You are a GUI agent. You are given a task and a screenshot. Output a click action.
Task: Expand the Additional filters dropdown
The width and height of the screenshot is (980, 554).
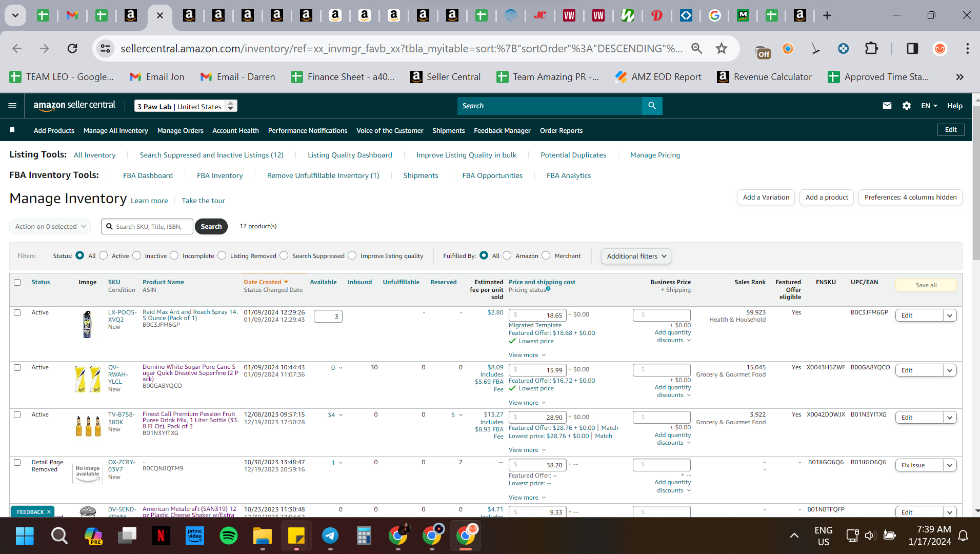pos(636,256)
